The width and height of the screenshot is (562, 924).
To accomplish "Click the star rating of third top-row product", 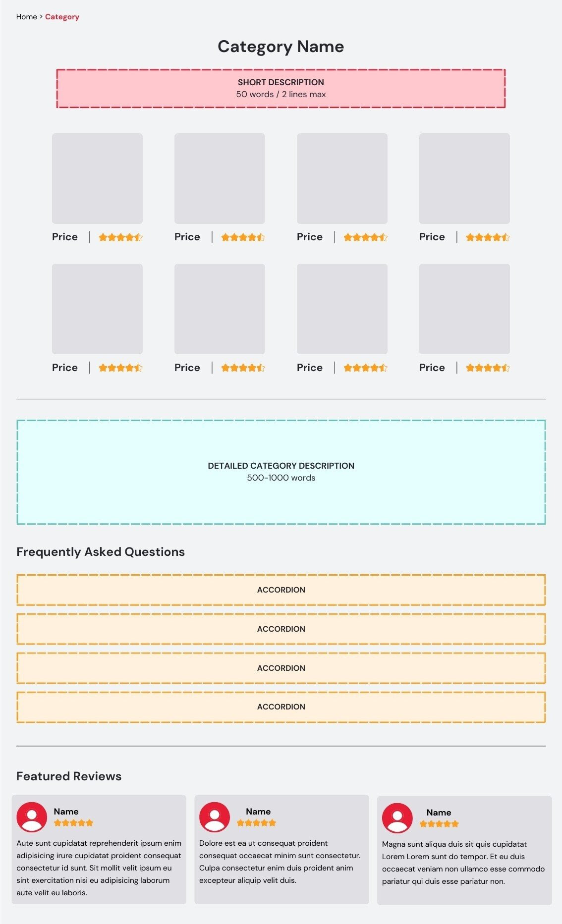I will [x=365, y=237].
